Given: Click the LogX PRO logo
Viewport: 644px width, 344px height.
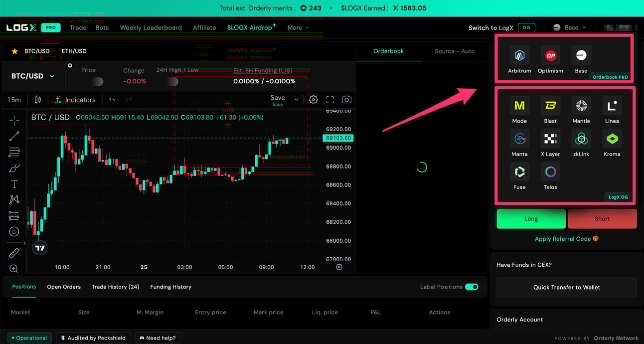Looking at the screenshot, I should pyautogui.click(x=33, y=28).
